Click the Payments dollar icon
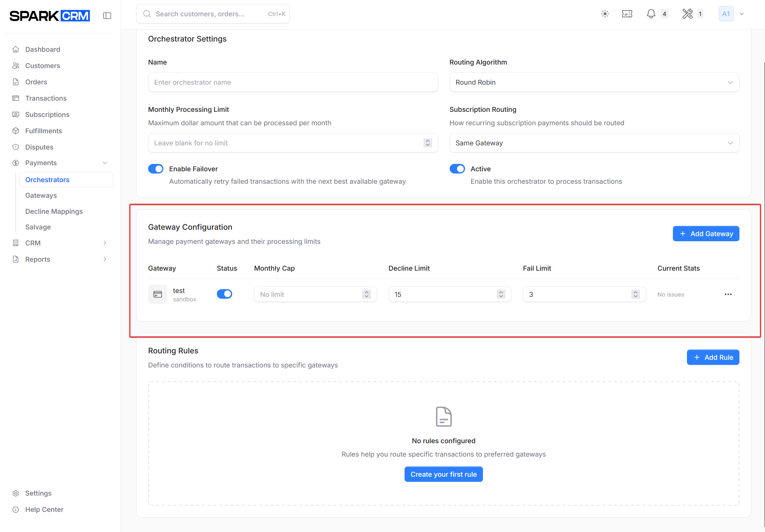The image size is (765, 532). pyautogui.click(x=16, y=163)
